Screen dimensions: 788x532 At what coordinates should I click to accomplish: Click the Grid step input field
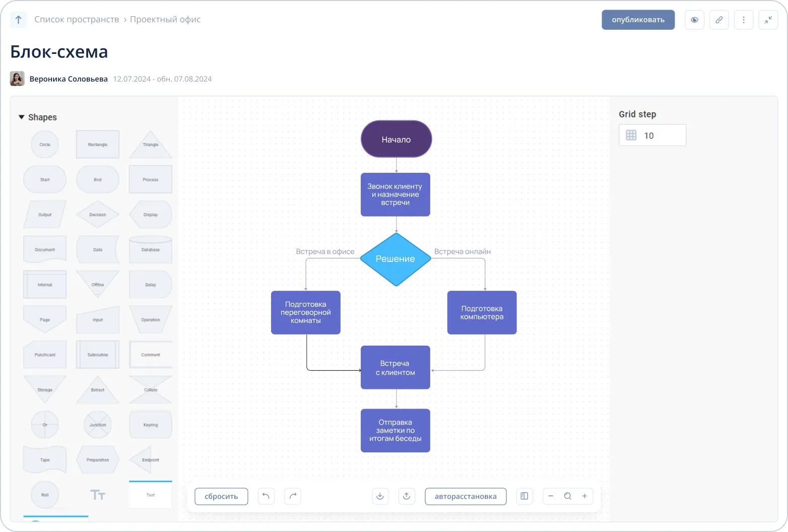coord(652,135)
